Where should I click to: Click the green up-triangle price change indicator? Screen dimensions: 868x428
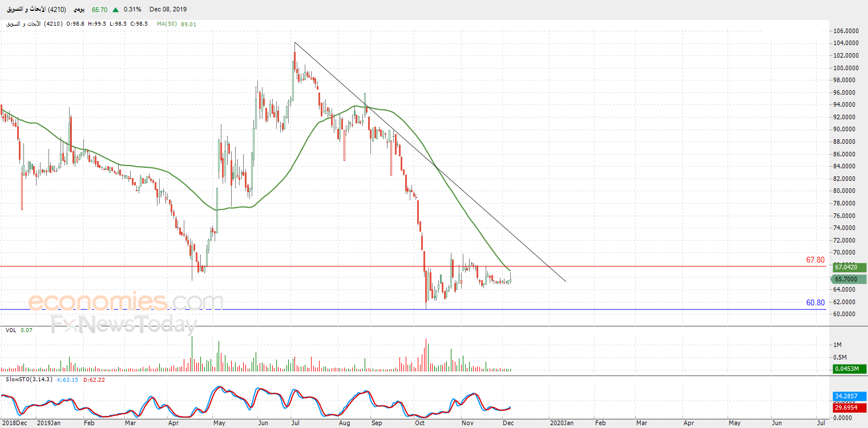pos(116,10)
